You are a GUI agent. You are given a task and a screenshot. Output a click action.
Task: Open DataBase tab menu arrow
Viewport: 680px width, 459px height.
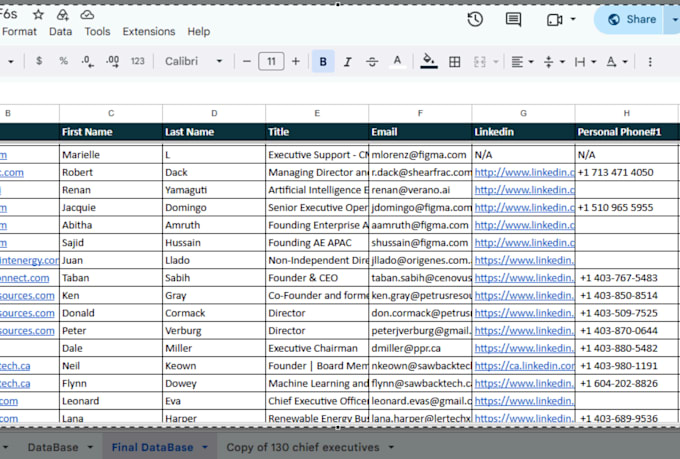[90, 447]
